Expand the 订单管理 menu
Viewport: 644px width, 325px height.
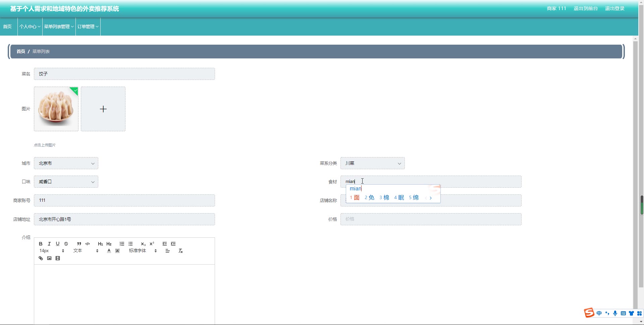point(88,27)
